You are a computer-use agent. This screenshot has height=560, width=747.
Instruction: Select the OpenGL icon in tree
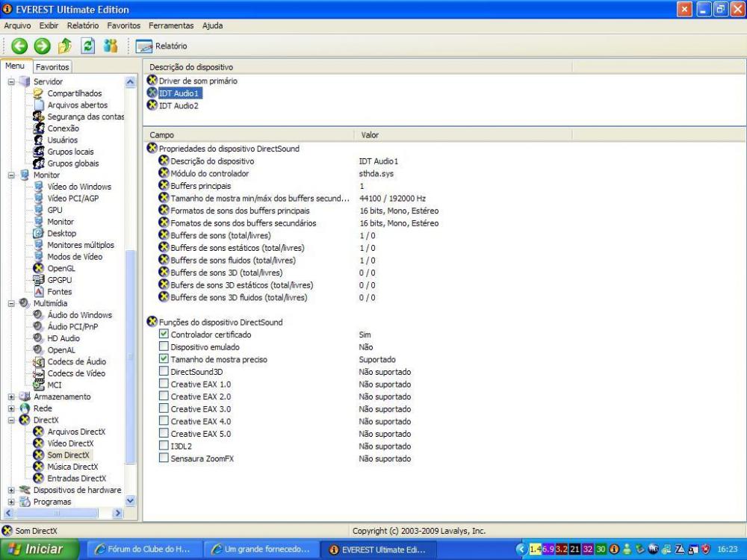tap(40, 268)
